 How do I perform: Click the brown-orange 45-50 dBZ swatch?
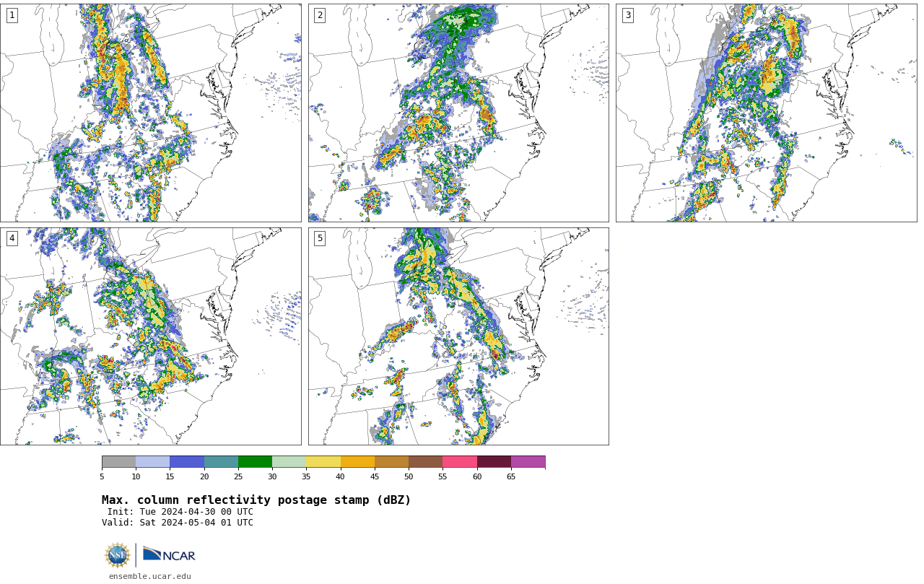tap(391, 462)
